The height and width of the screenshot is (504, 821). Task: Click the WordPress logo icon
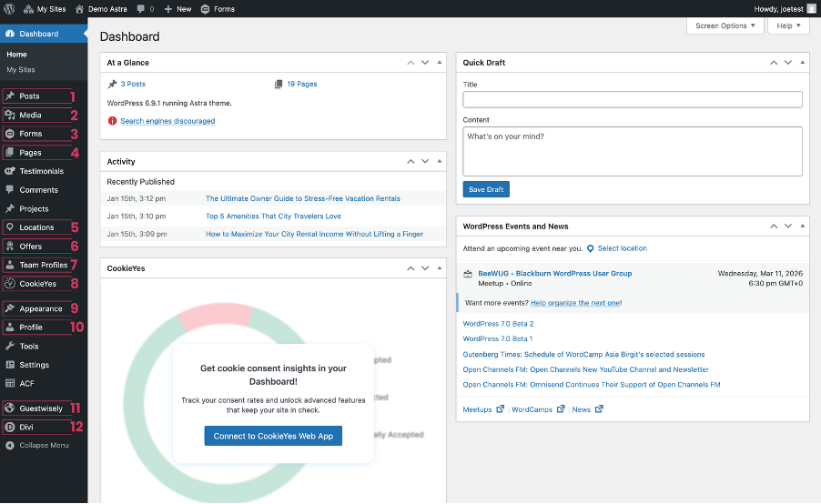coord(10,9)
